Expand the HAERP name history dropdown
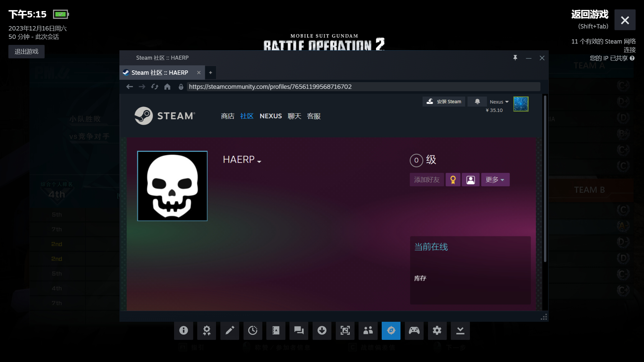 259,161
